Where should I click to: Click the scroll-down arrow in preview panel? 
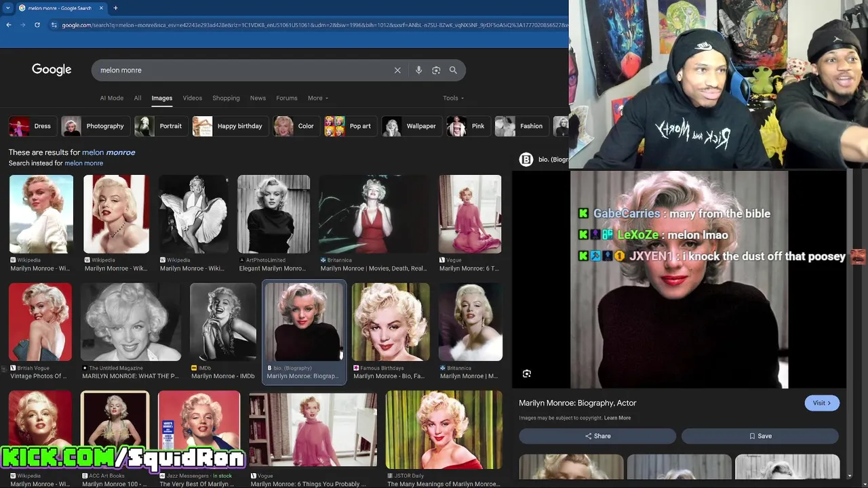point(850,476)
